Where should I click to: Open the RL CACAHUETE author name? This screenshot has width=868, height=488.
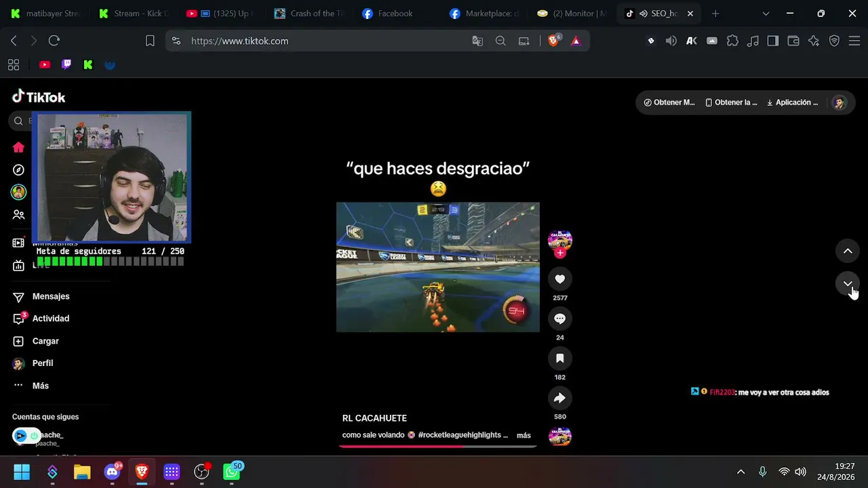[374, 418]
